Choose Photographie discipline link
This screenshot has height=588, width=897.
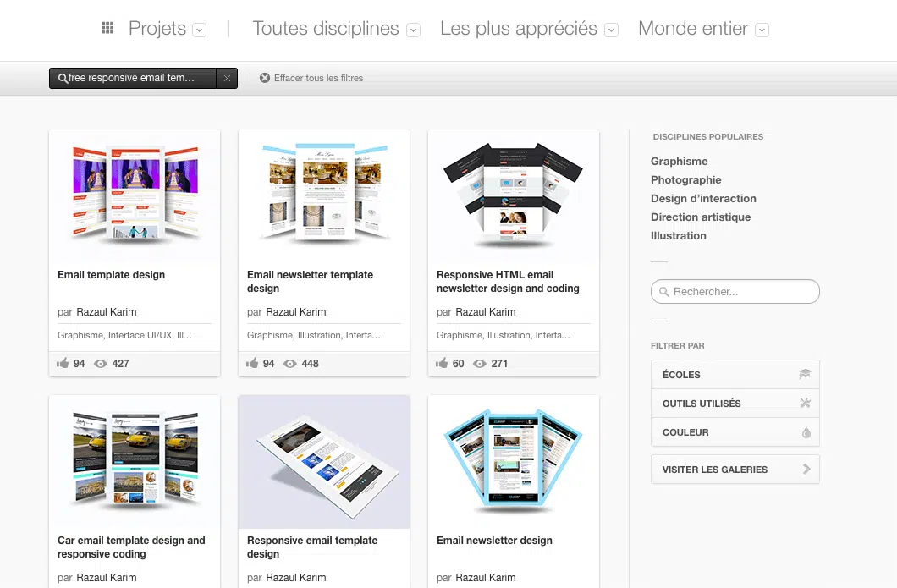[x=685, y=180]
